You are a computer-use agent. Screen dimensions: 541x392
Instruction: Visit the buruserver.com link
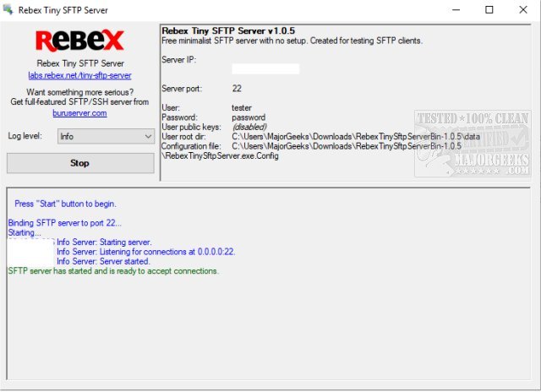pos(79,113)
